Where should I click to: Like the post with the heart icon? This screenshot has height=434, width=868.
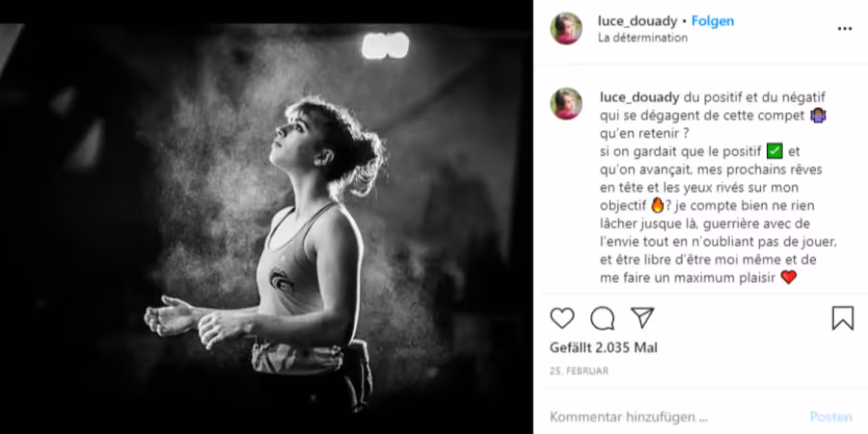pyautogui.click(x=562, y=318)
